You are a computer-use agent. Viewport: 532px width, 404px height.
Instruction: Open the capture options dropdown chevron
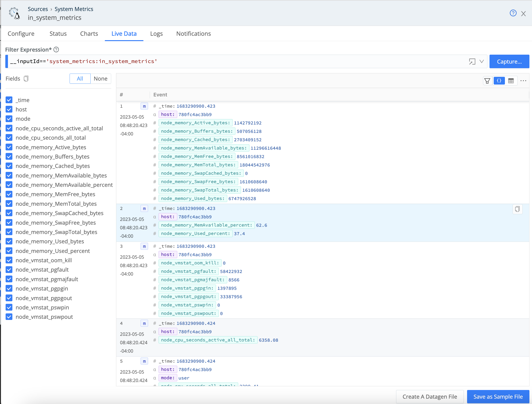[482, 61]
